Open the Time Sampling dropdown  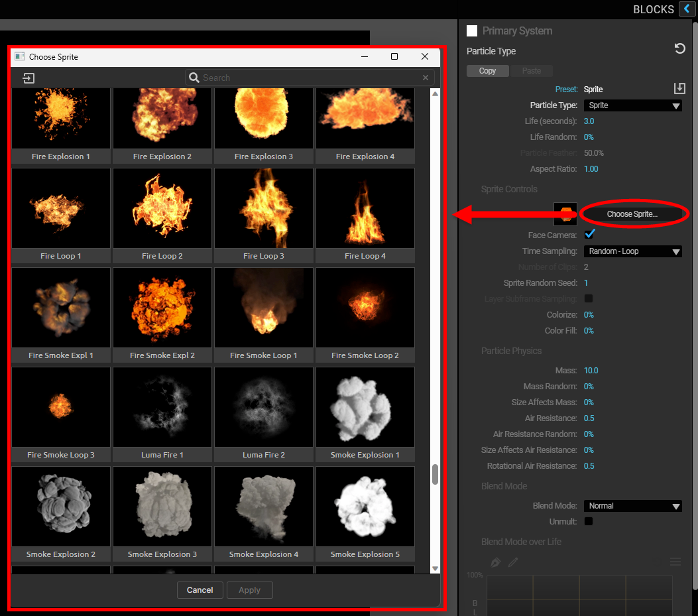[632, 251]
